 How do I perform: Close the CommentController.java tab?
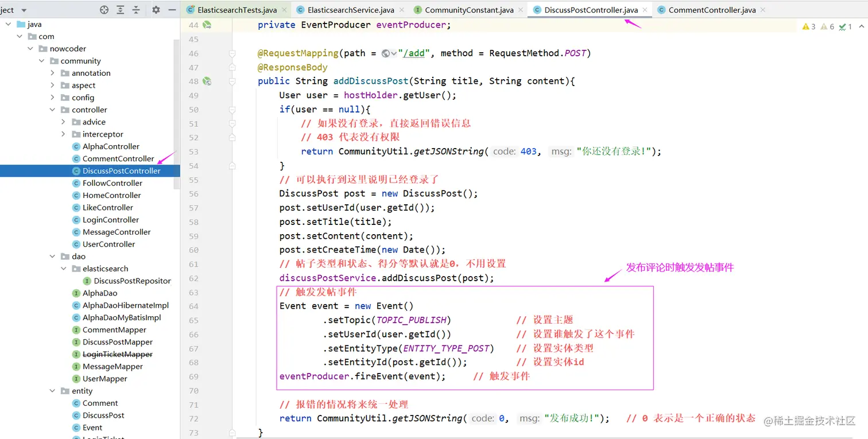pos(762,10)
